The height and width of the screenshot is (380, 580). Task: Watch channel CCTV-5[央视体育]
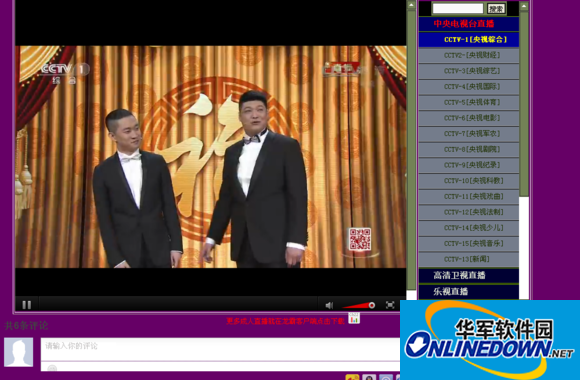coord(469,102)
